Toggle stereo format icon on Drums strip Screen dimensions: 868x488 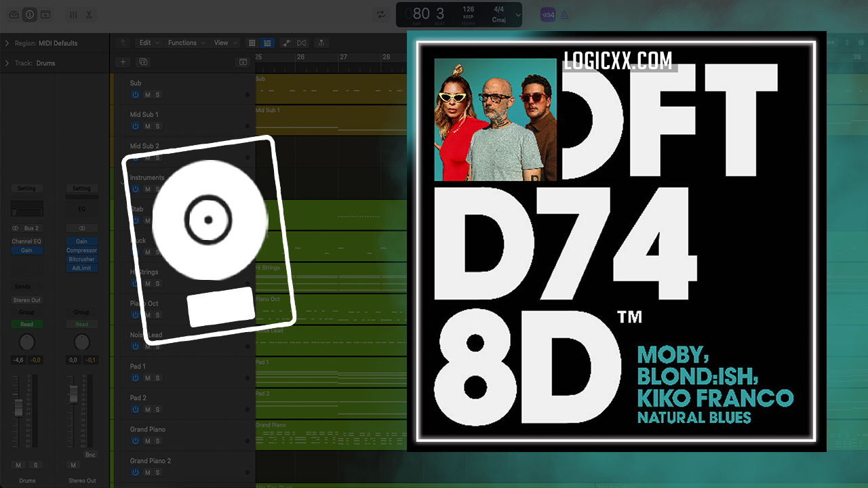click(x=16, y=228)
